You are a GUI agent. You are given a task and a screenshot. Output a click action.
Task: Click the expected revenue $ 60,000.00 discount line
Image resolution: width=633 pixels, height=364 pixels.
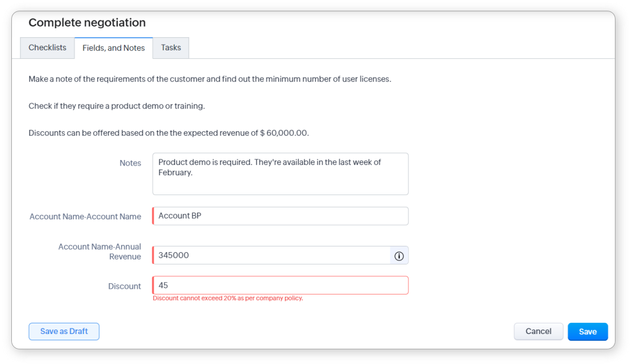tap(169, 133)
